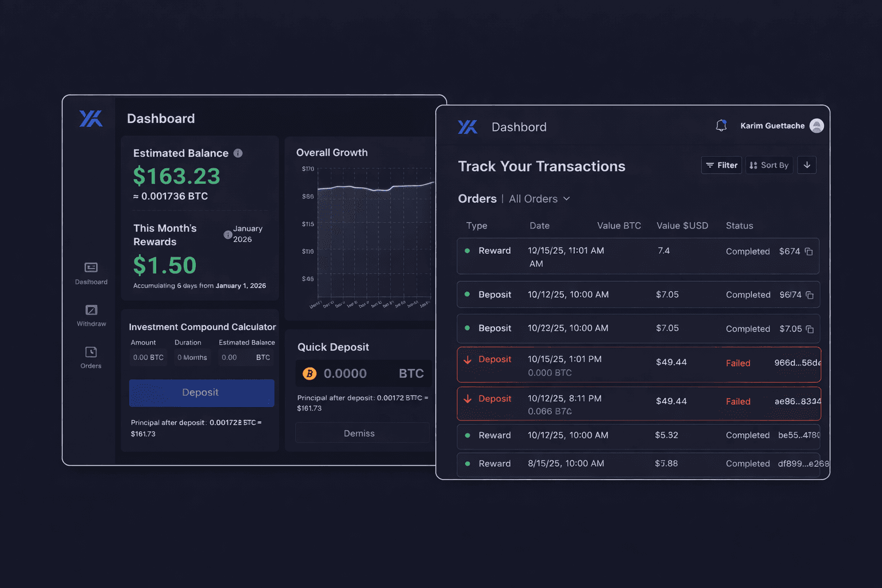Click the info icon on This Month's Rewards
Viewport: 882px width, 588px height.
click(227, 234)
